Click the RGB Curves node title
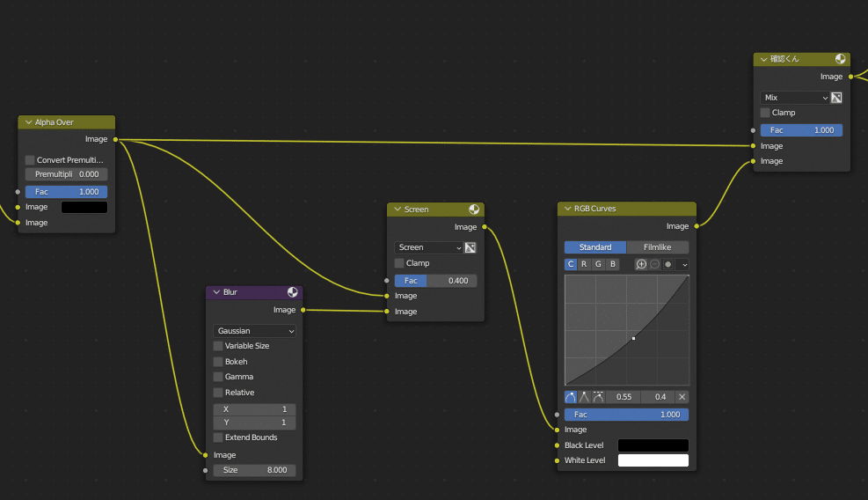This screenshot has width=868, height=500. 594,209
